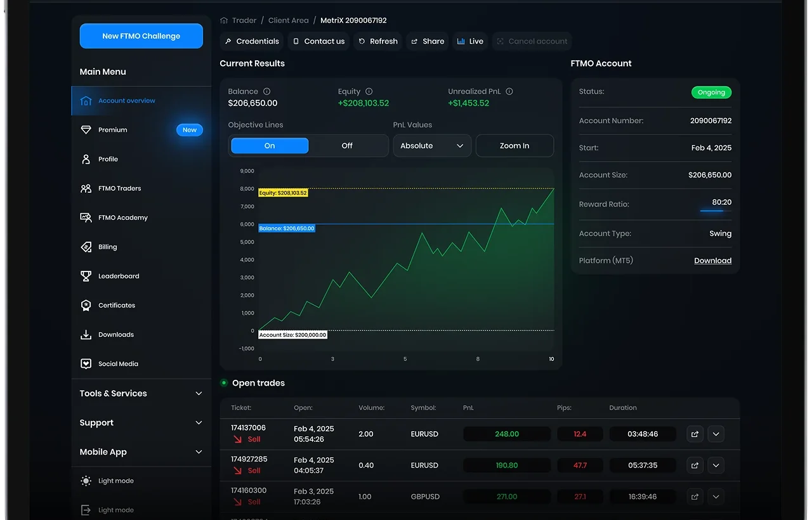Click the home icon in breadcrumb
This screenshot has height=520, width=812.
[224, 21]
